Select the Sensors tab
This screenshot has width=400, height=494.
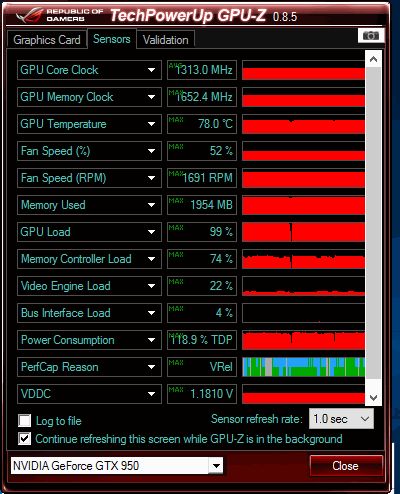coord(112,39)
